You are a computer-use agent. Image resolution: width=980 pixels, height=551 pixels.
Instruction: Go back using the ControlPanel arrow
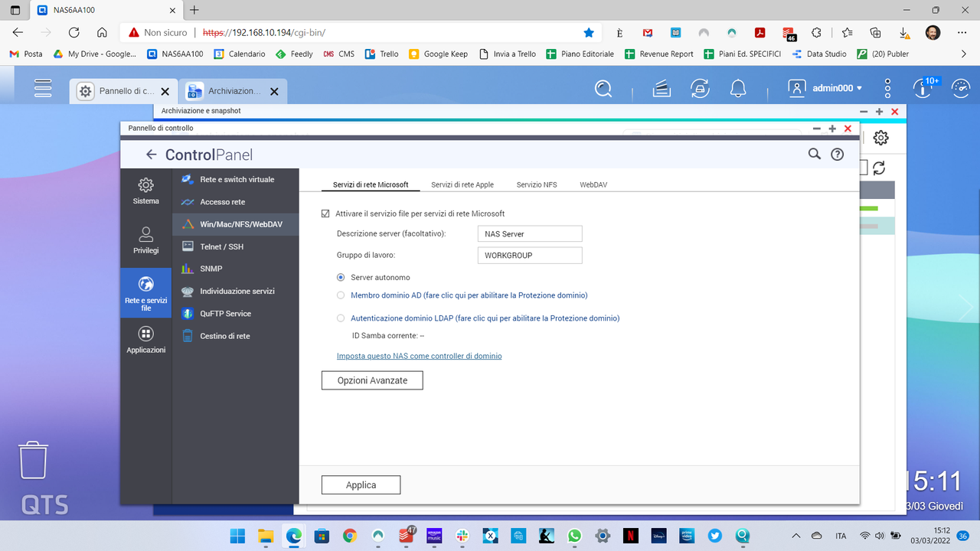tap(152, 155)
